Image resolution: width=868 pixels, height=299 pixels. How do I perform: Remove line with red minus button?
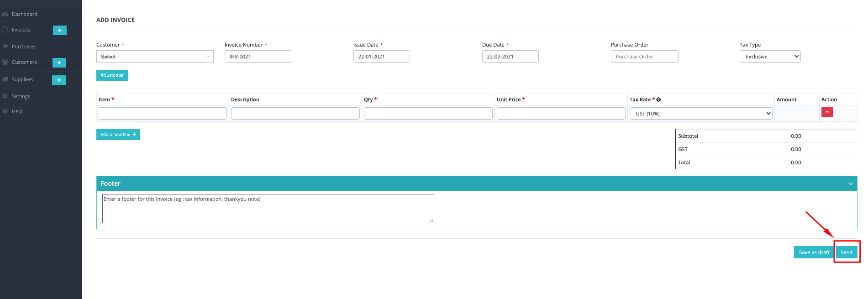pyautogui.click(x=827, y=112)
